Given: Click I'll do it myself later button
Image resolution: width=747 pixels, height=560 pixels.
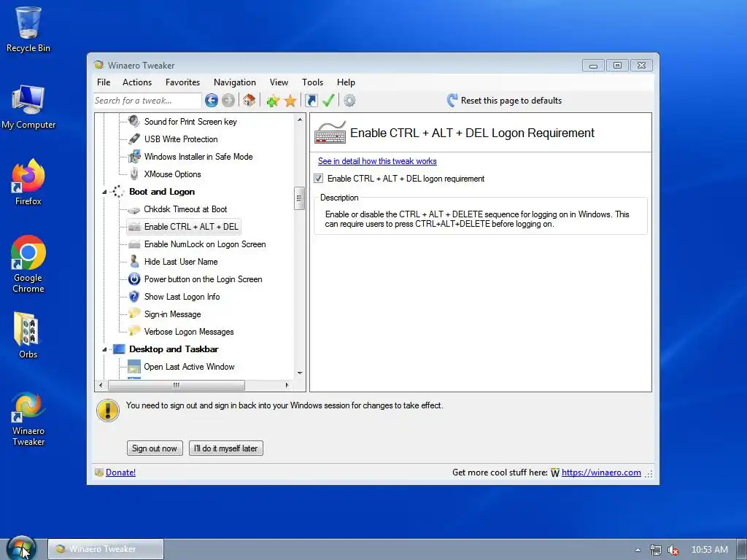Looking at the screenshot, I should pyautogui.click(x=226, y=448).
